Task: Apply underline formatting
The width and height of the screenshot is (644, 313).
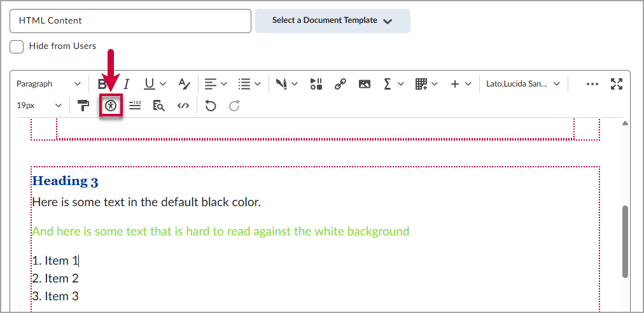Action: pyautogui.click(x=150, y=84)
